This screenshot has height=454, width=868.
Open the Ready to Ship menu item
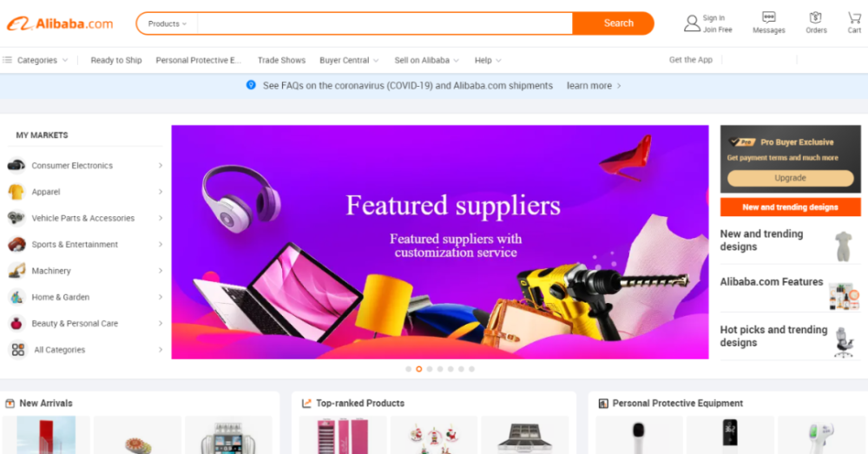[x=116, y=60]
